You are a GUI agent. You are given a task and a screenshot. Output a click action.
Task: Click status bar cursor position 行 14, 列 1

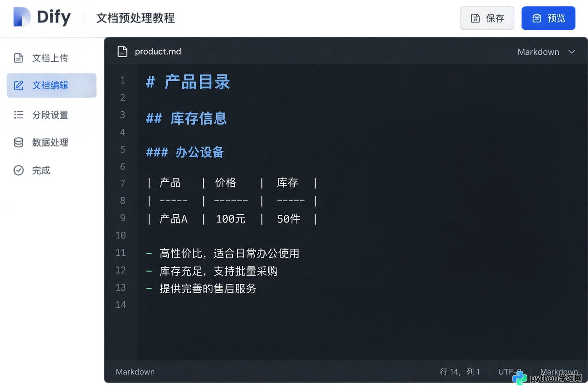tap(460, 372)
